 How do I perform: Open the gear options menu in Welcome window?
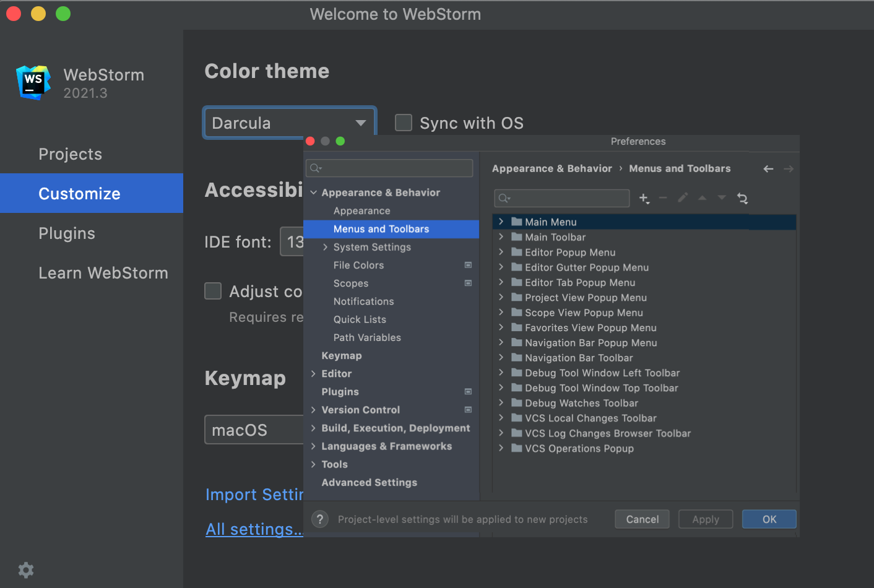coord(26,570)
